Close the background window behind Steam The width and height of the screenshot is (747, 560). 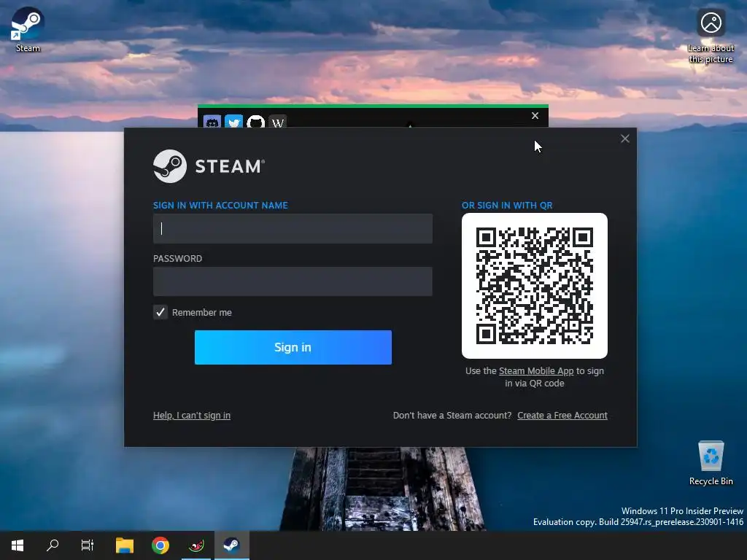(535, 116)
